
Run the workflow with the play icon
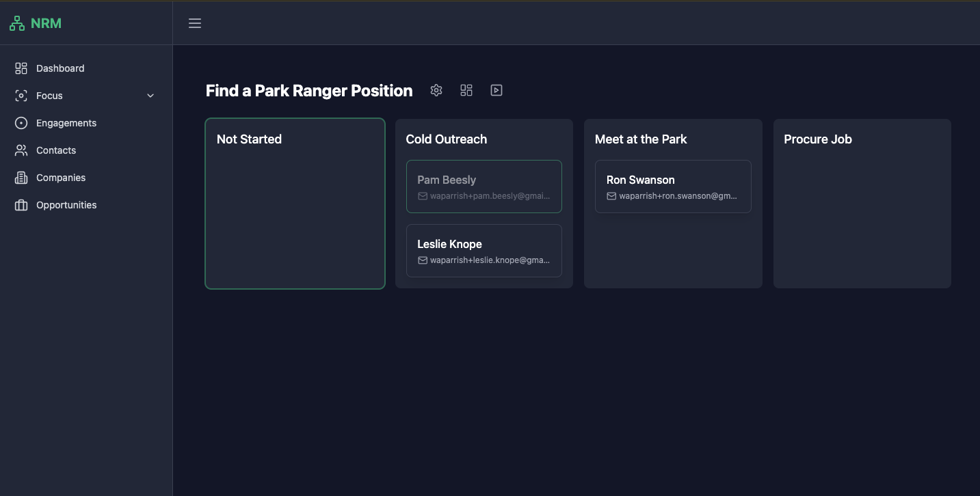pyautogui.click(x=496, y=89)
